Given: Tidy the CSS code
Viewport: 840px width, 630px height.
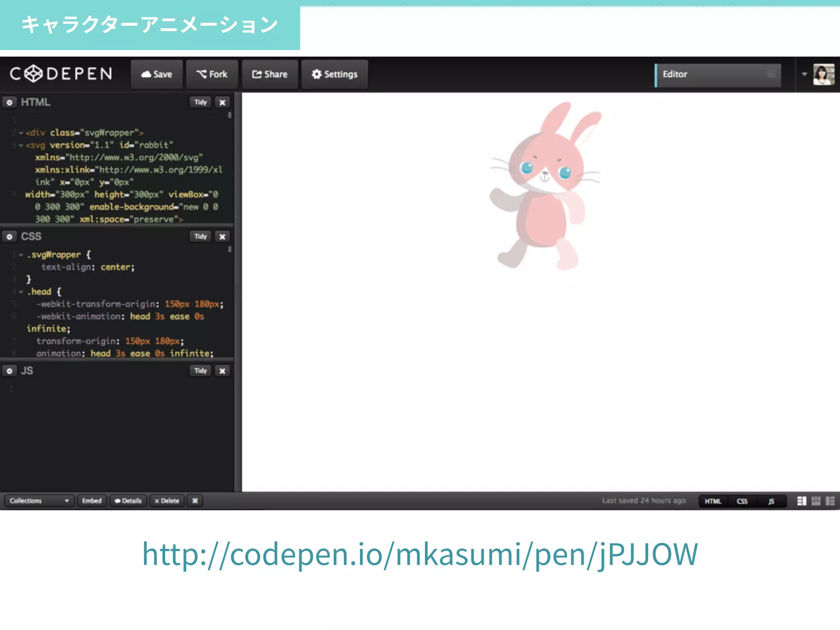Looking at the screenshot, I should pyautogui.click(x=200, y=237).
